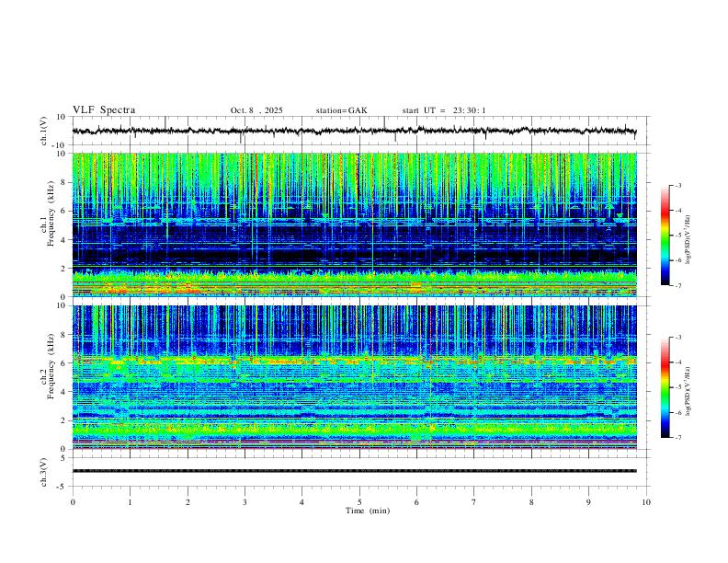Click inside the ch.1 spectrogram panel

[354, 224]
